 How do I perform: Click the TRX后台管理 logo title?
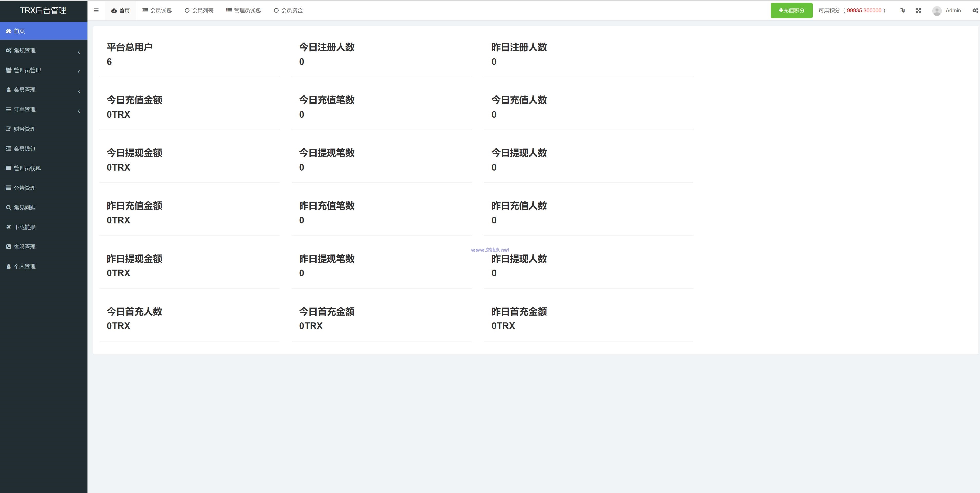(43, 11)
